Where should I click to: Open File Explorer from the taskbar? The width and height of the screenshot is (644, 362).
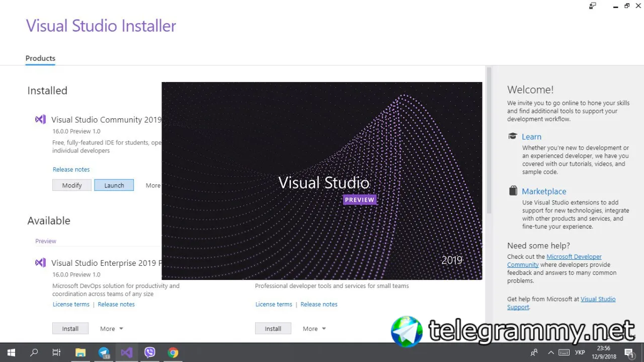80,352
